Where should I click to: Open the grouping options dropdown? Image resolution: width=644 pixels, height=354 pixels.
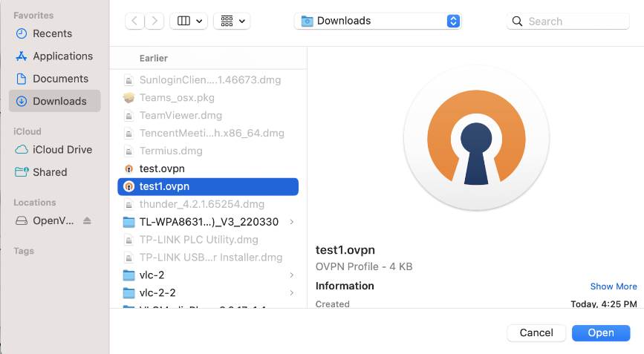[232, 21]
